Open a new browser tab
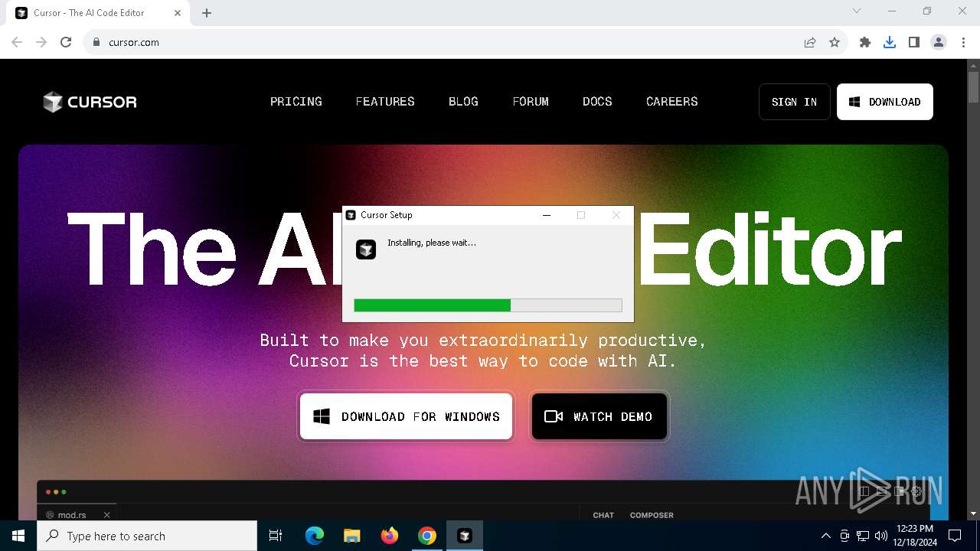 point(207,13)
